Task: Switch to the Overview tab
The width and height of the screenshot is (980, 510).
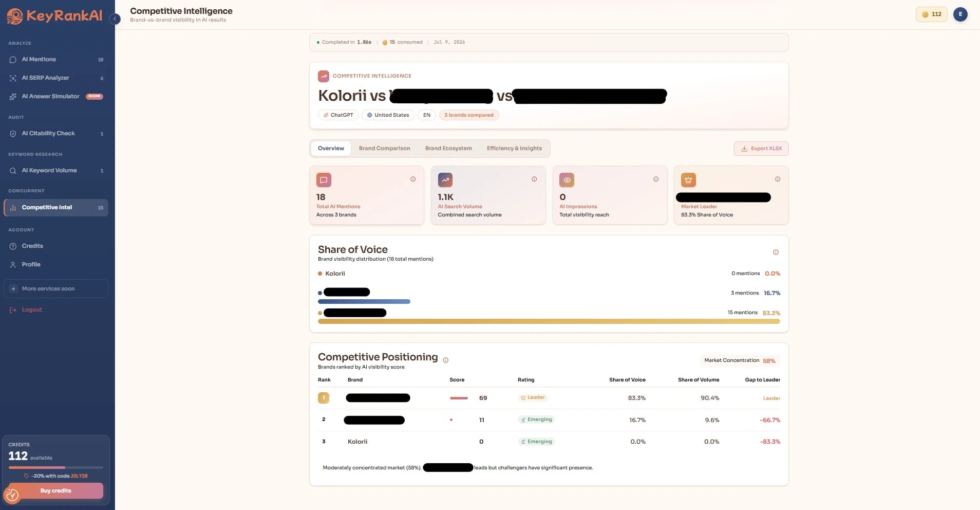Action: tap(331, 149)
